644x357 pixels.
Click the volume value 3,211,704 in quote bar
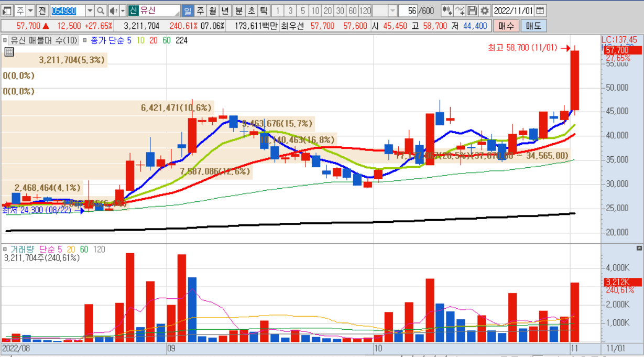[x=141, y=26]
